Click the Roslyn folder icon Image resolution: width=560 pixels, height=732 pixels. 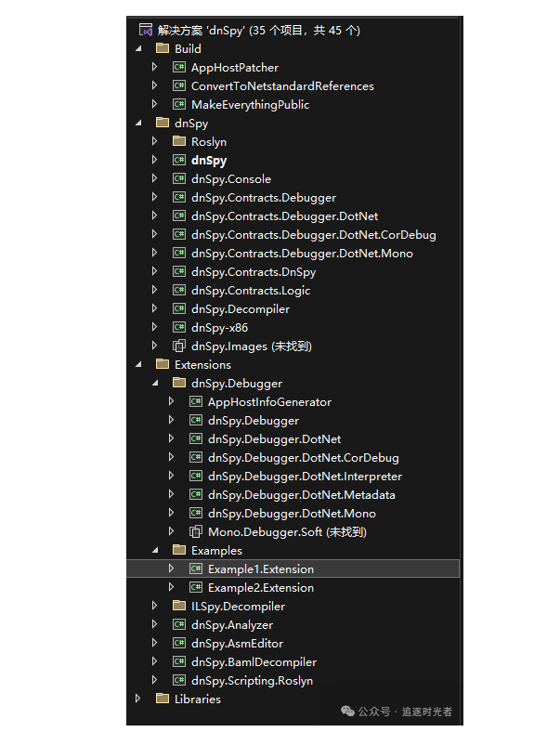pyautogui.click(x=179, y=141)
